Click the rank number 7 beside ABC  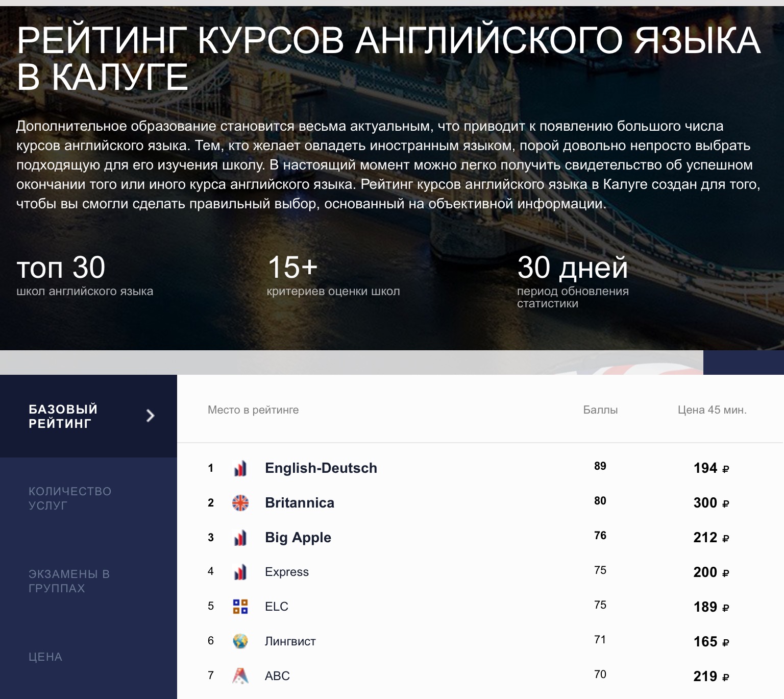210,676
